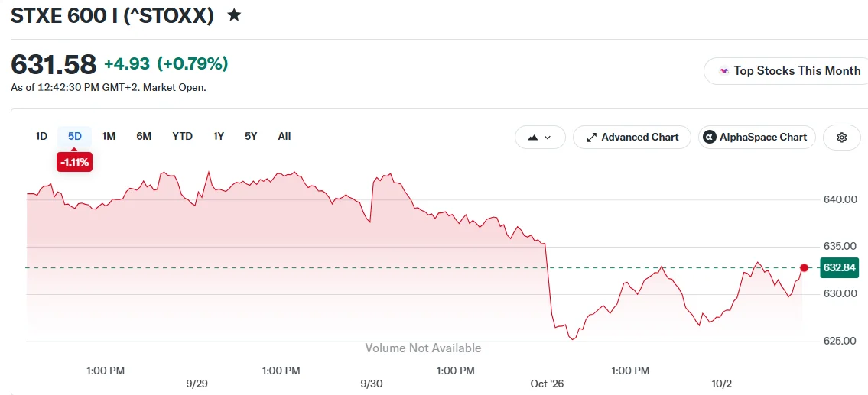Show All time range

284,136
